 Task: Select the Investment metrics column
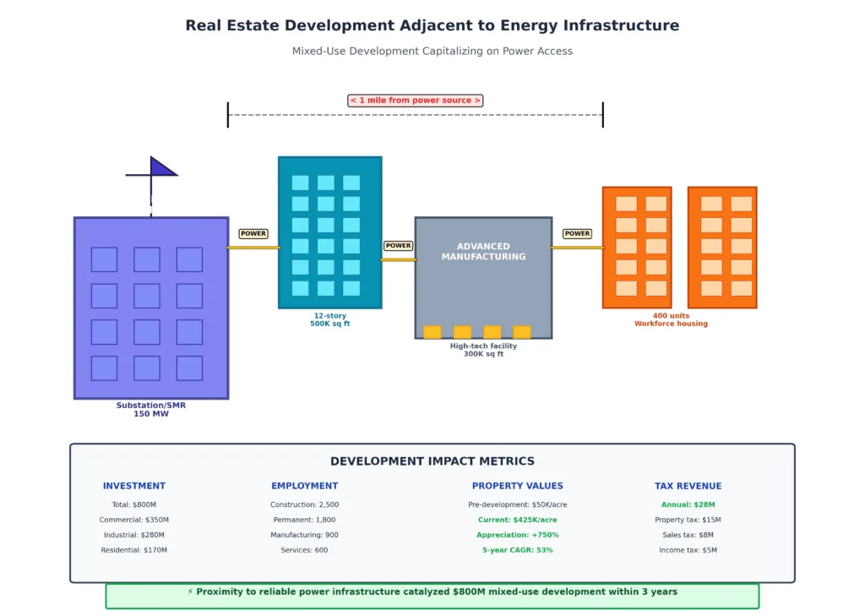point(133,485)
